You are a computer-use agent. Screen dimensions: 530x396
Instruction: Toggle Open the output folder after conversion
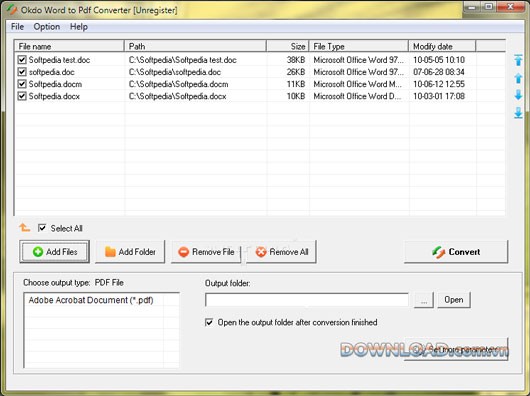(x=209, y=322)
